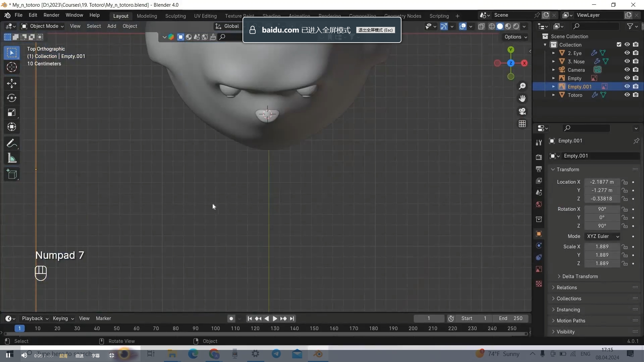Select the Add Cube tool
Screen dimensions: 644x362
(12, 174)
